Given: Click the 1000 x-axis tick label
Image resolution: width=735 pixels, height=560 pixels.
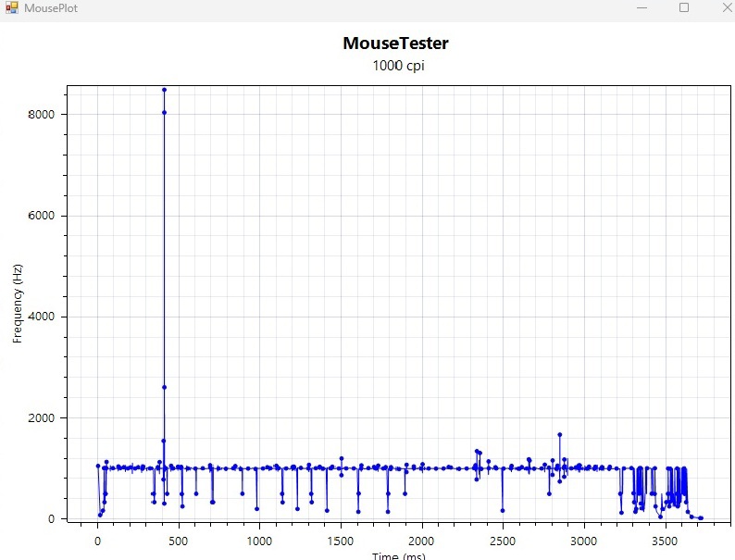Looking at the screenshot, I should point(259,541).
